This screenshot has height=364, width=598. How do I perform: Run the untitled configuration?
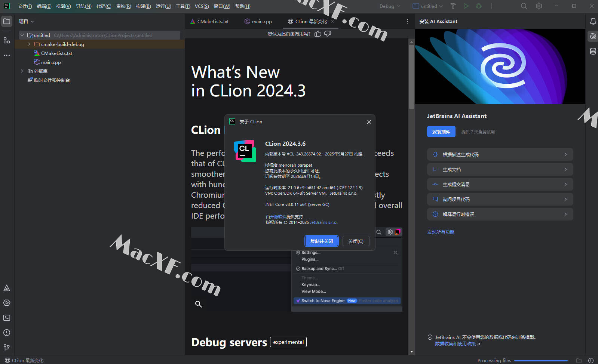click(x=466, y=6)
